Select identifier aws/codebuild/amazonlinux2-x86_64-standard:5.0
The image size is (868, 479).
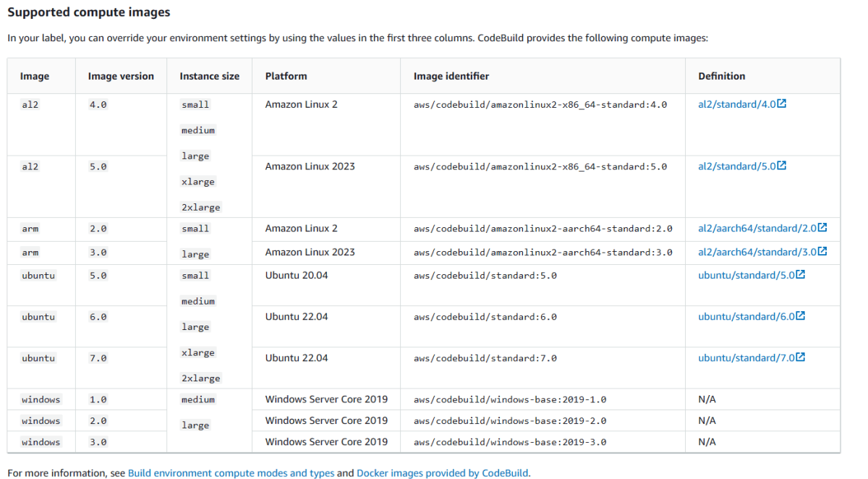[x=540, y=166]
